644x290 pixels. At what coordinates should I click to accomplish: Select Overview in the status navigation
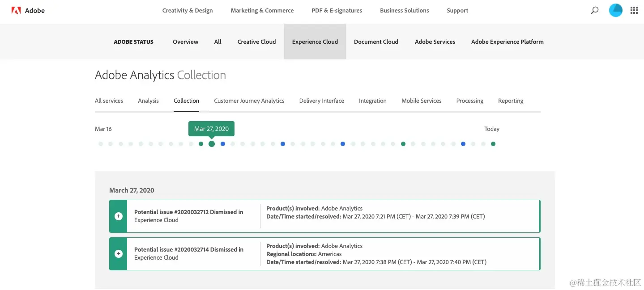(x=186, y=42)
